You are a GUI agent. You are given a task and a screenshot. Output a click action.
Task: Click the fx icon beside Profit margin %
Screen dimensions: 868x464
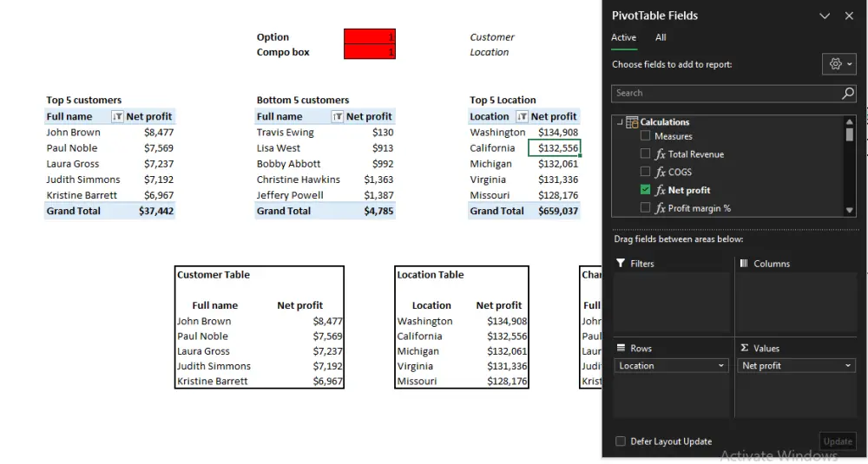coord(660,208)
